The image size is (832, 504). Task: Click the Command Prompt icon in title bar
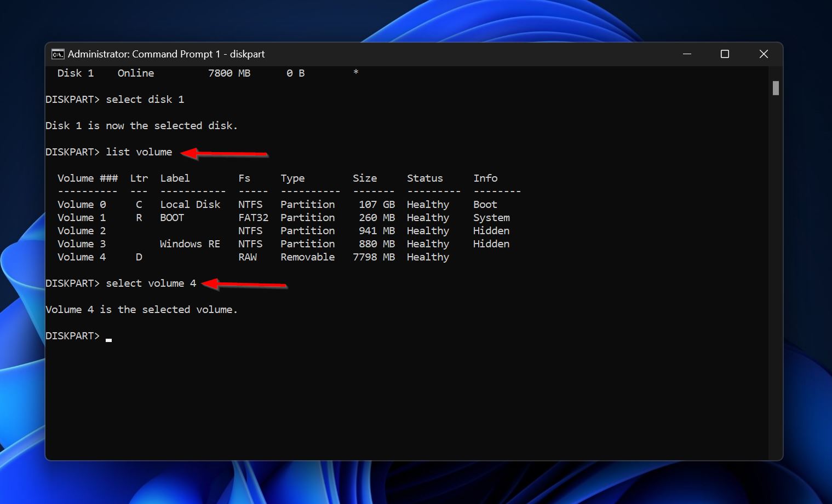point(58,54)
